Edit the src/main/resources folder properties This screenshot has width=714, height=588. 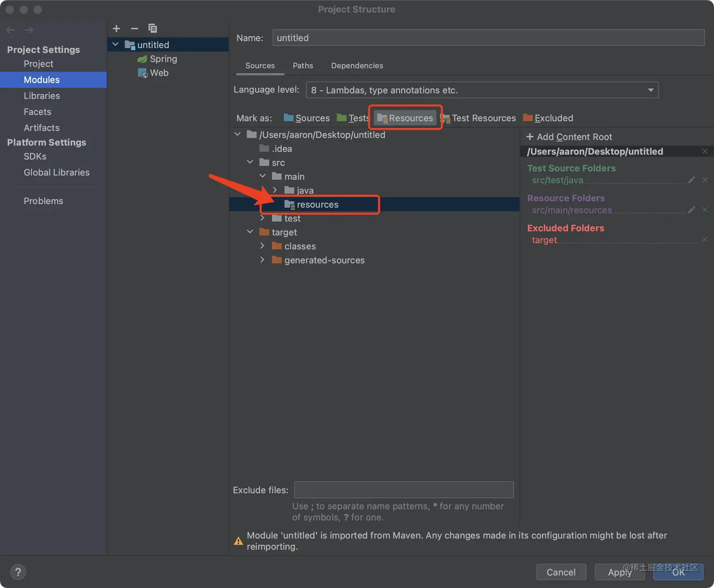[x=691, y=210]
